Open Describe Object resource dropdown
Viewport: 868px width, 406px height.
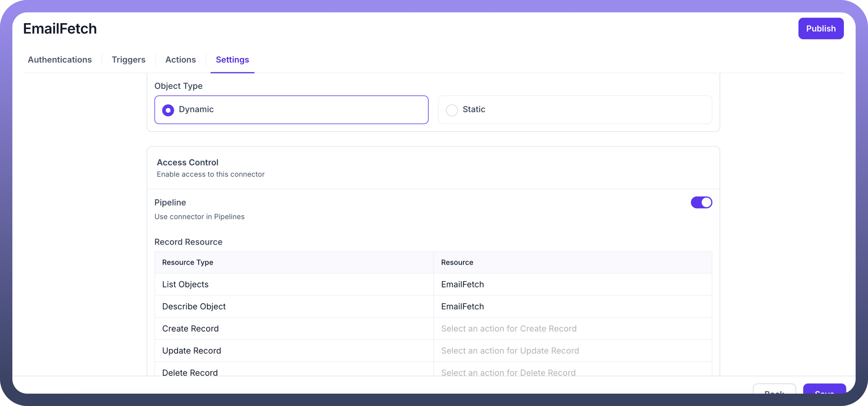tap(572, 306)
